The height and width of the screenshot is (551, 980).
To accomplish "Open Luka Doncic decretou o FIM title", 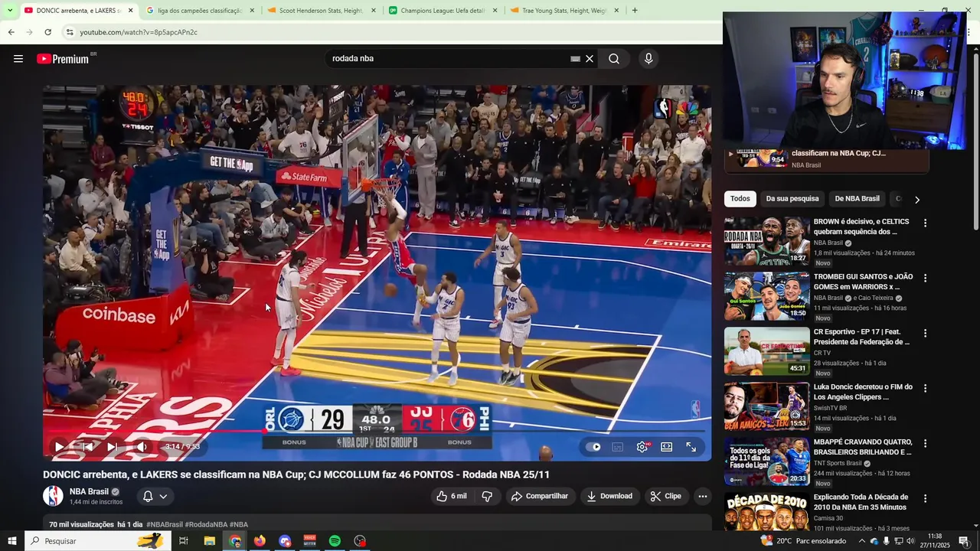I will [863, 392].
